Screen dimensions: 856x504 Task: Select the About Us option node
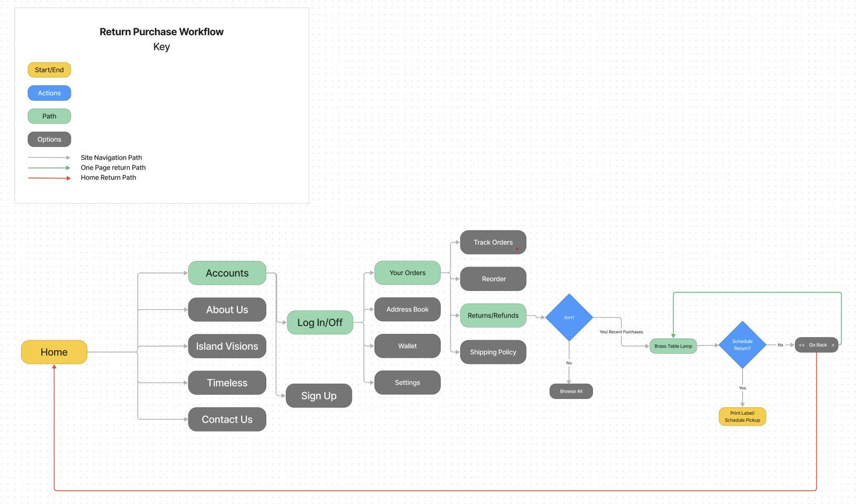(227, 310)
